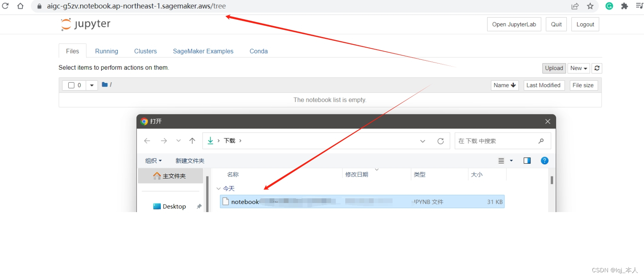This screenshot has height=277, width=644.
Task: Click the 下载 path segment
Action: point(229,140)
